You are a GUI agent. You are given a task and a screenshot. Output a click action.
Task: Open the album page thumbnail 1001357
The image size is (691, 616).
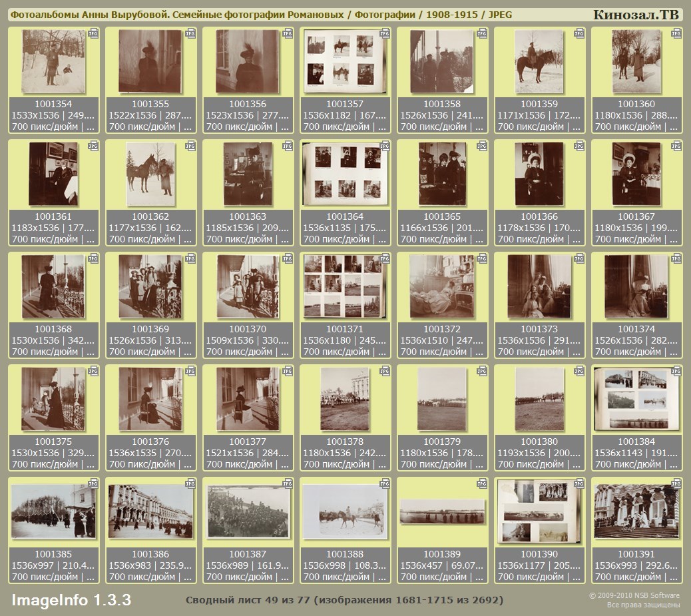(345, 62)
